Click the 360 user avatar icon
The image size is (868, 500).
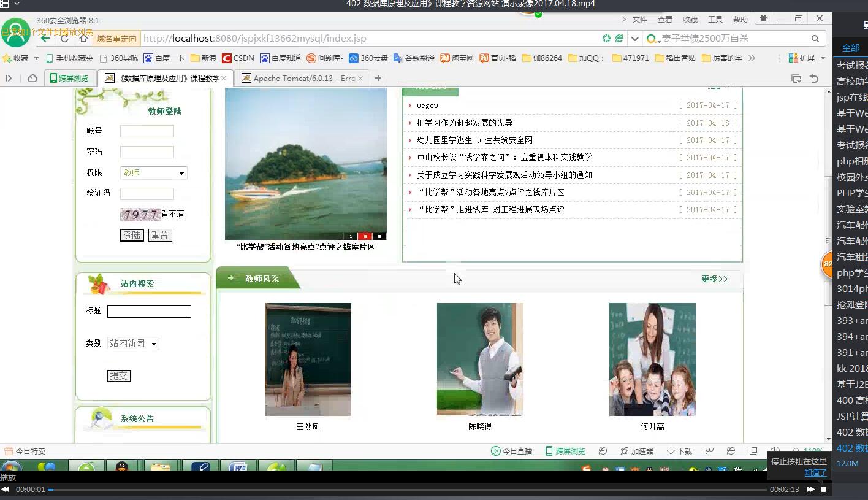[15, 32]
